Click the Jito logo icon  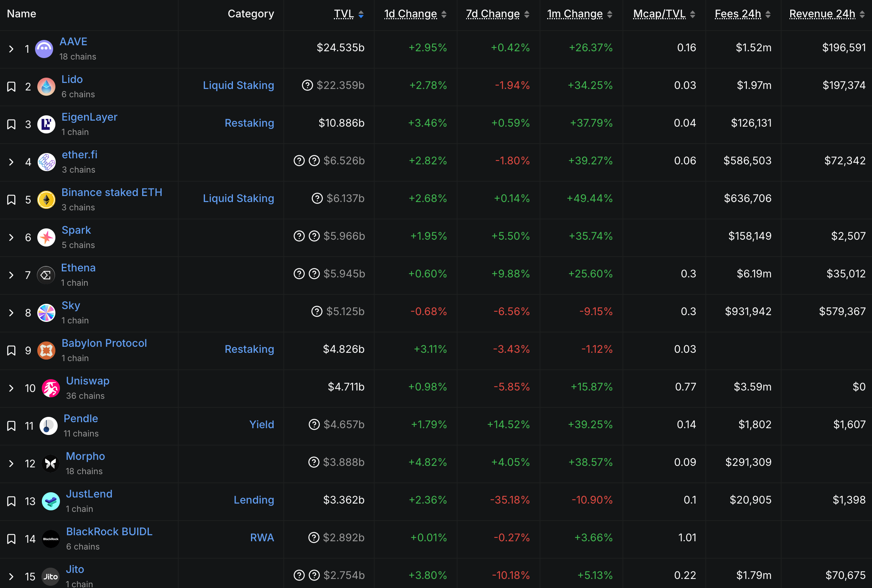point(50,576)
